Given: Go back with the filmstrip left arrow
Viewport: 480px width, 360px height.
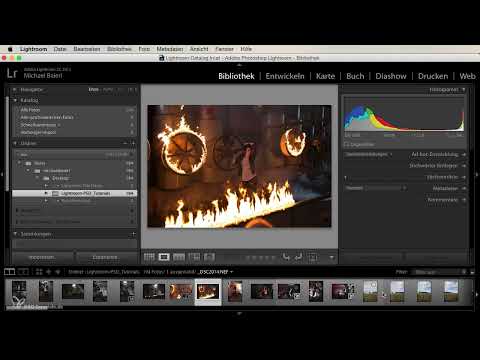Looking at the screenshot, I should click(49, 272).
